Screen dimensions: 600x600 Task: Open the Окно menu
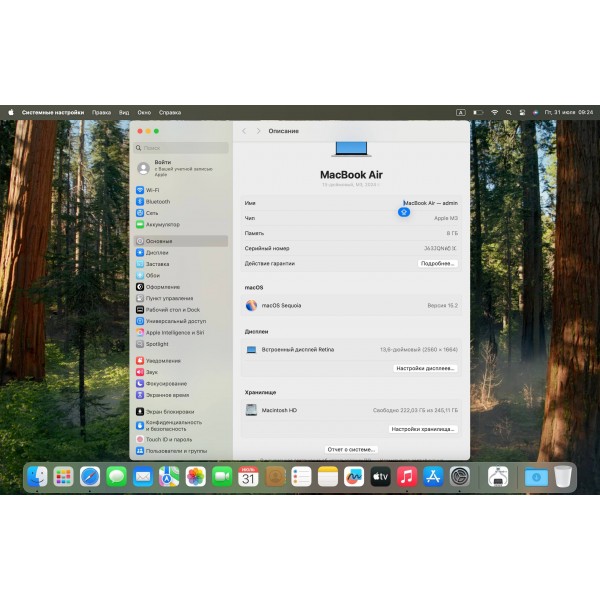[x=144, y=112]
